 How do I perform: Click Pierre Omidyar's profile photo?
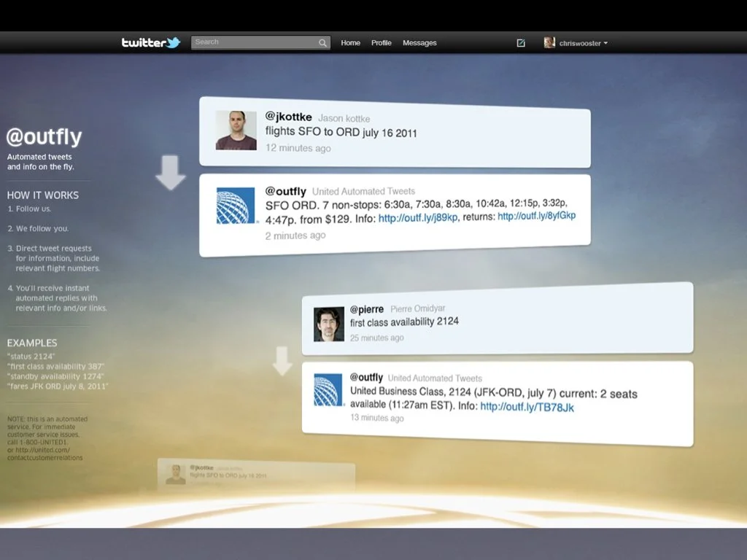tap(329, 324)
